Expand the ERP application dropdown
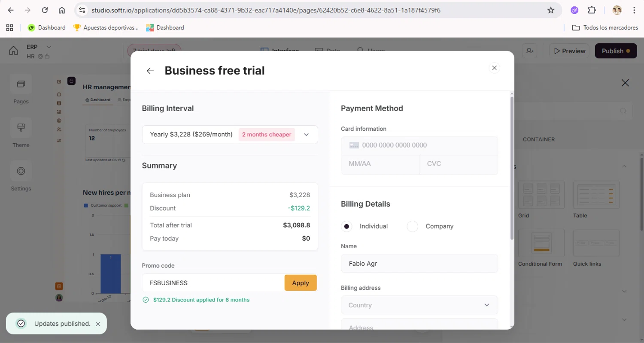 [49, 47]
